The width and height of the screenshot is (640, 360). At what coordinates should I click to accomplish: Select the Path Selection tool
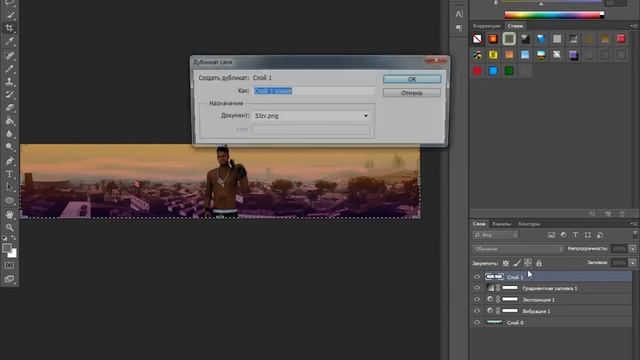(10, 187)
